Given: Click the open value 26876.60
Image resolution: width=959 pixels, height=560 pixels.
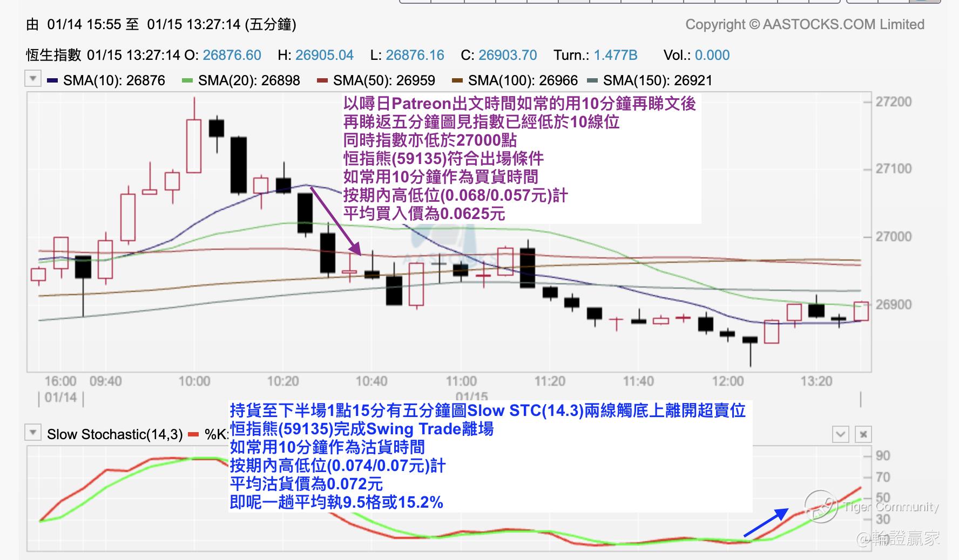Looking at the screenshot, I should pyautogui.click(x=232, y=55).
